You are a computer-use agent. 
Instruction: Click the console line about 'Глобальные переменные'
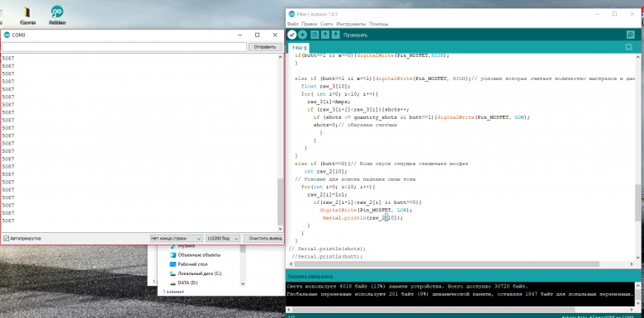coord(460,294)
